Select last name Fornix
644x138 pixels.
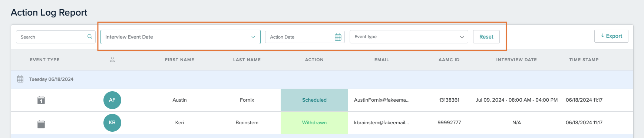(247, 100)
